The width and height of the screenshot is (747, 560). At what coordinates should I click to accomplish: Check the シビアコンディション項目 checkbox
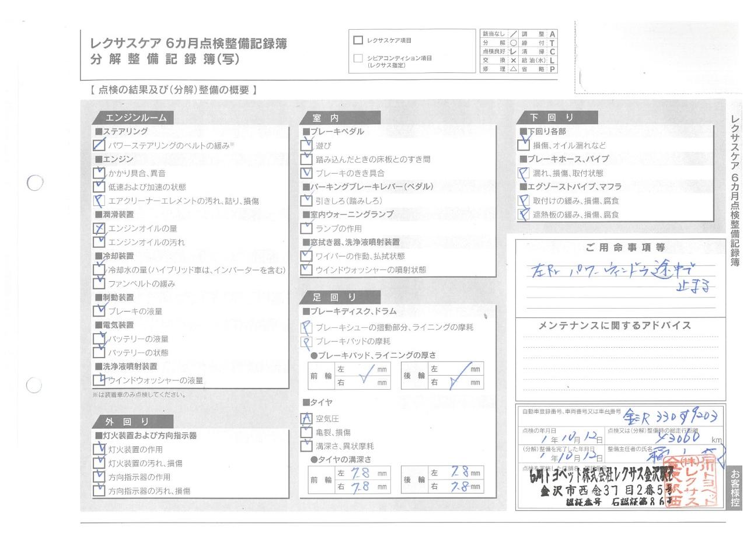(358, 58)
